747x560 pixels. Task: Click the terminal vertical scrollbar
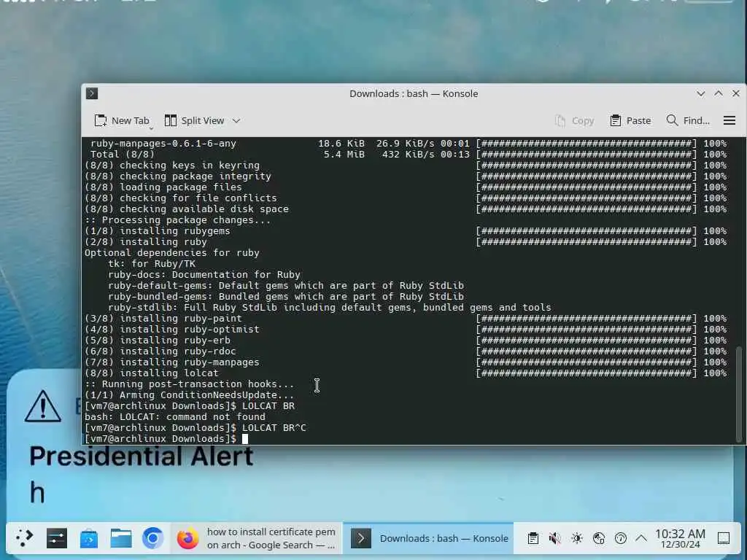739,393
